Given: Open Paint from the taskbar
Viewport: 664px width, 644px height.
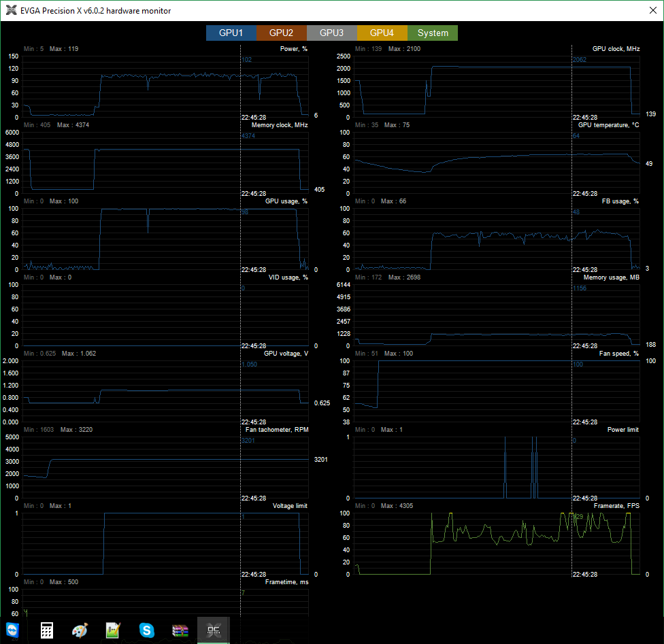Looking at the screenshot, I should tap(80, 630).
